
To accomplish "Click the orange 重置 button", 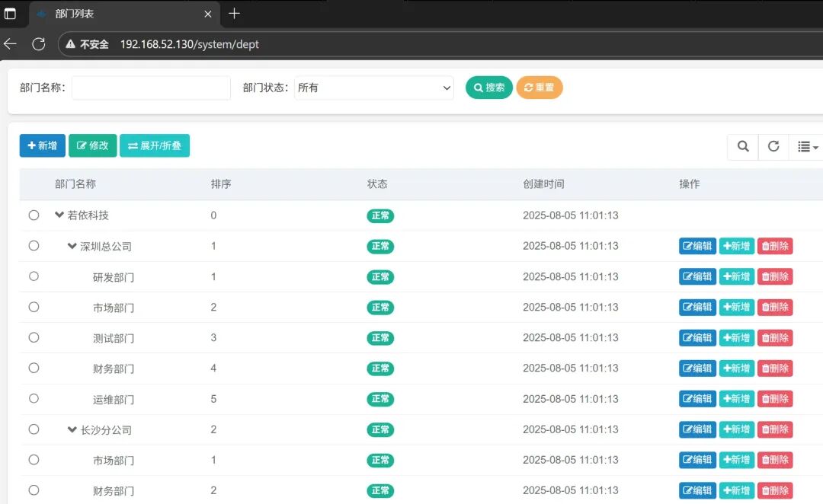I will tap(539, 88).
